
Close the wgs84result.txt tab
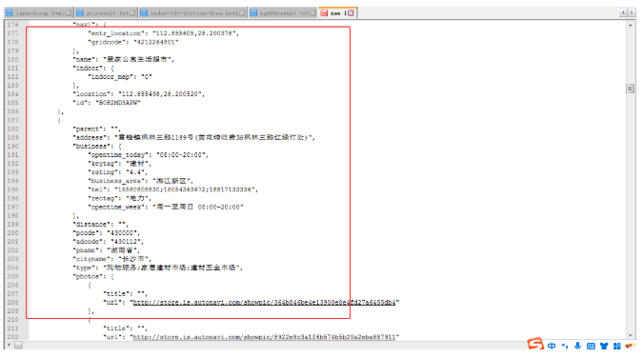point(312,13)
